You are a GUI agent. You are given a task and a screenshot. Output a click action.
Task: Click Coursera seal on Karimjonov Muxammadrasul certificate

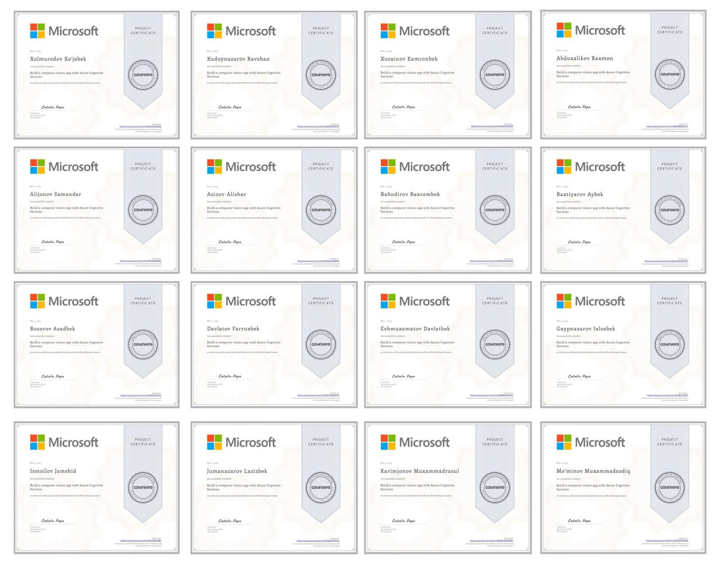pos(495,487)
